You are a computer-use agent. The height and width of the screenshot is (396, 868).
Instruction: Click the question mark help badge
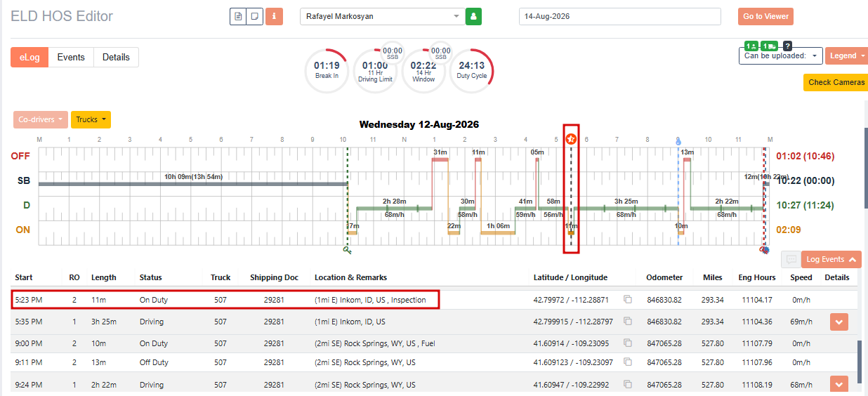(x=787, y=46)
